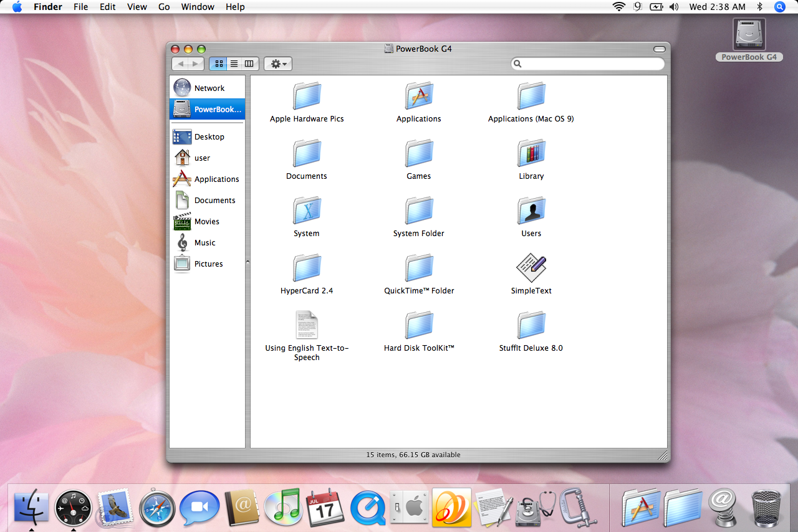
Task: Open the user home folder in sidebar
Action: click(x=208, y=158)
